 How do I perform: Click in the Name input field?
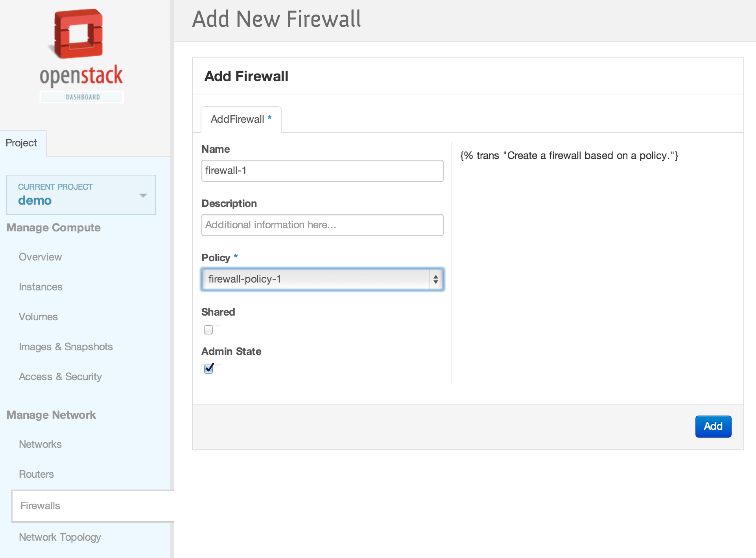pyautogui.click(x=322, y=171)
